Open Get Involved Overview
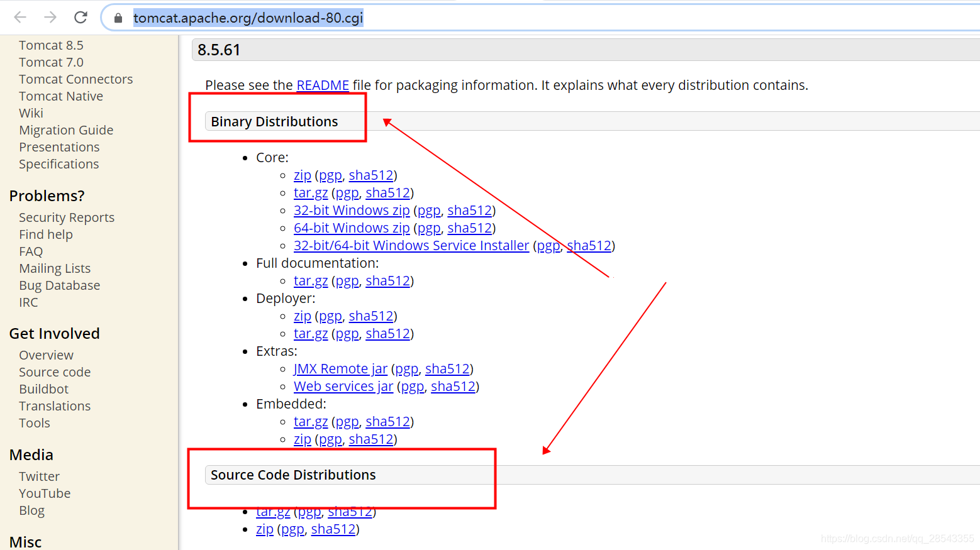The image size is (980, 550). tap(46, 355)
